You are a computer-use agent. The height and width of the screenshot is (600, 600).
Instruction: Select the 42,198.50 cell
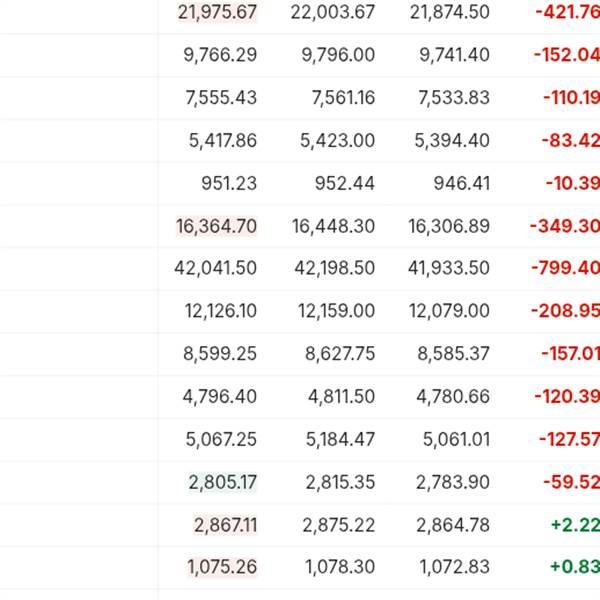[x=333, y=269]
